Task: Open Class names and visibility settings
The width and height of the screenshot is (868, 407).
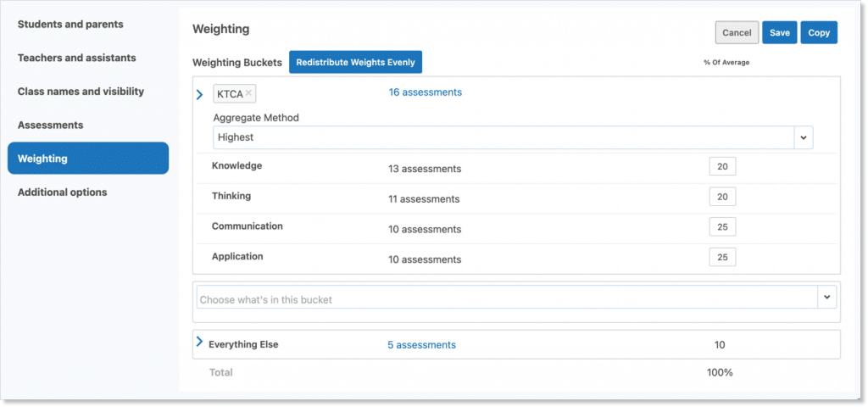Action: tap(81, 92)
